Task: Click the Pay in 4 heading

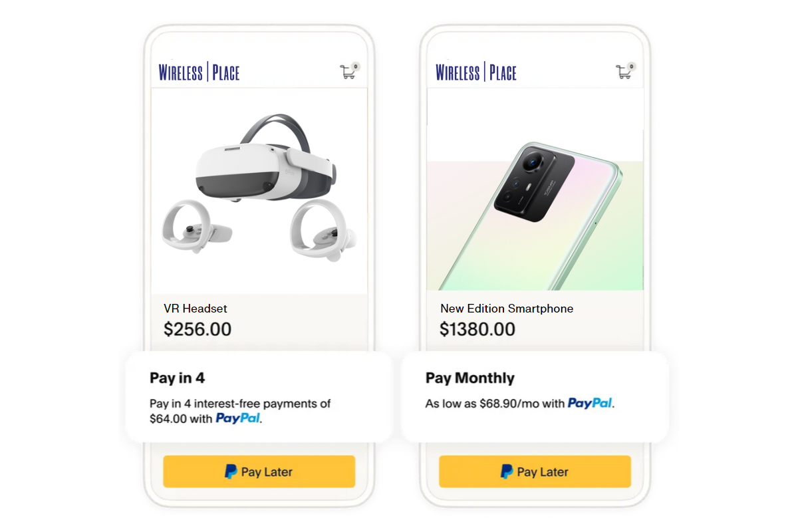Action: tap(177, 378)
